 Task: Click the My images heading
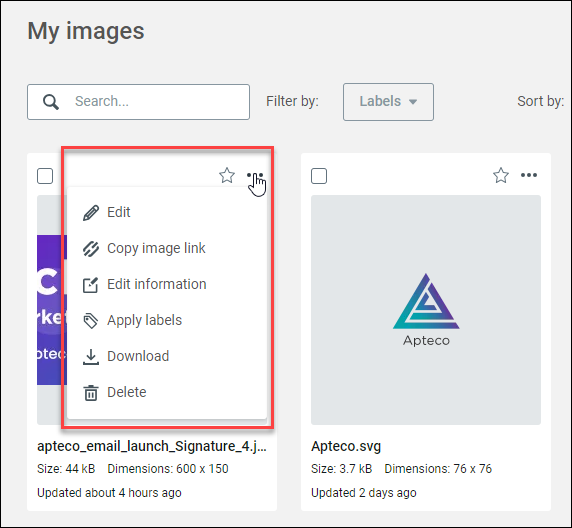tap(86, 31)
